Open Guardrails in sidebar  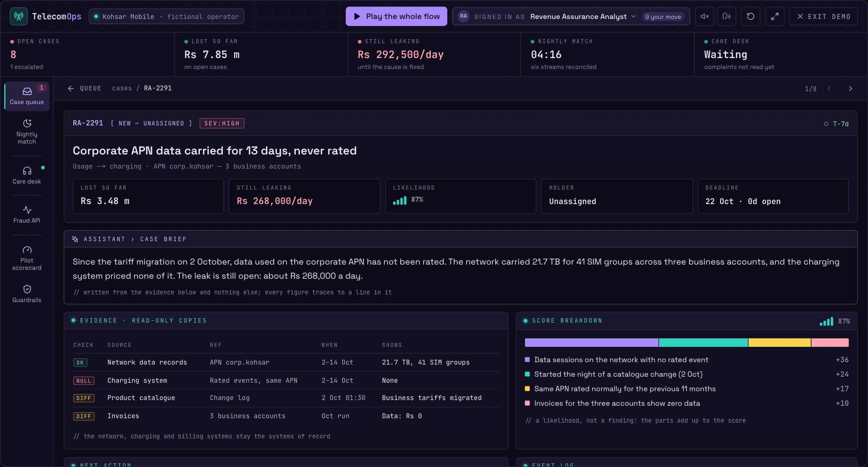(x=27, y=294)
